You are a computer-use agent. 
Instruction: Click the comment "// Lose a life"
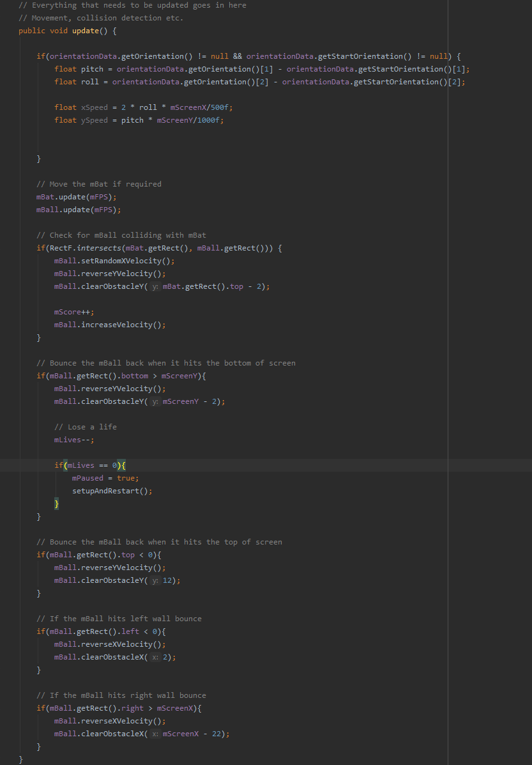tap(86, 427)
